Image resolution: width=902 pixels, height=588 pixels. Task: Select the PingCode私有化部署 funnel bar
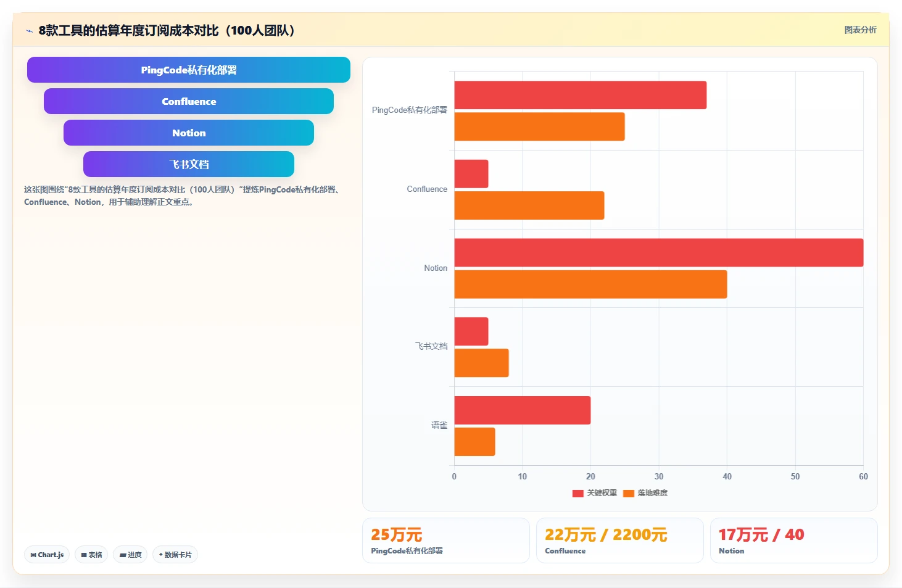pos(189,70)
